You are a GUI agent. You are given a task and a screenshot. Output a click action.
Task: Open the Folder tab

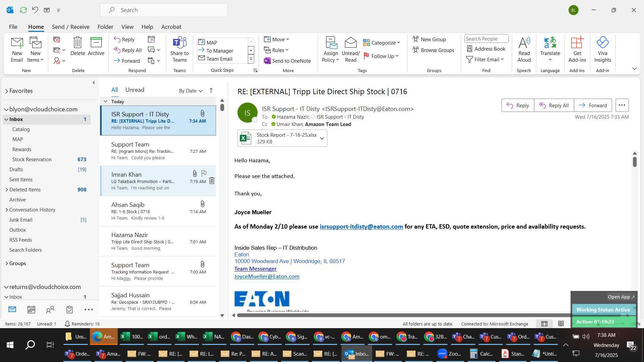[x=105, y=27]
